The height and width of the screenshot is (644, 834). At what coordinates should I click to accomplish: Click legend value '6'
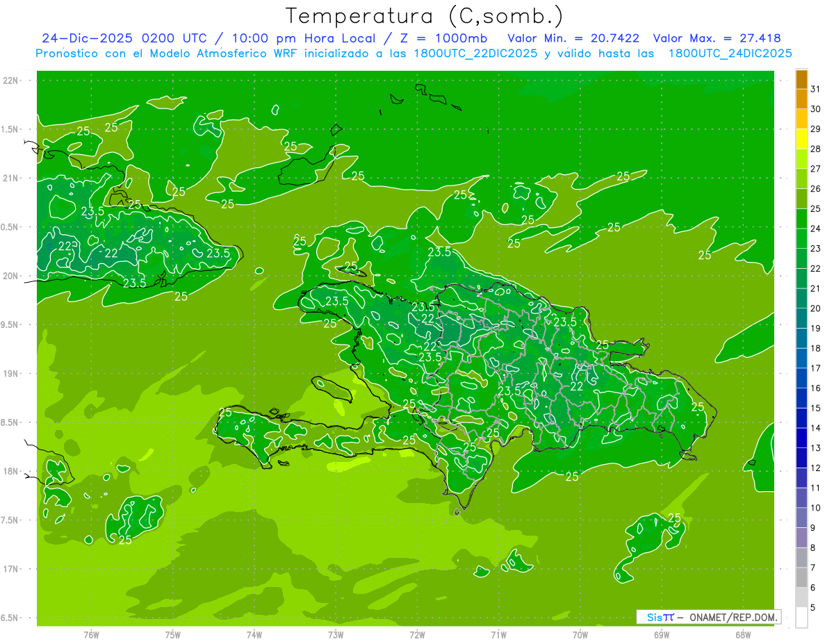[812, 588]
